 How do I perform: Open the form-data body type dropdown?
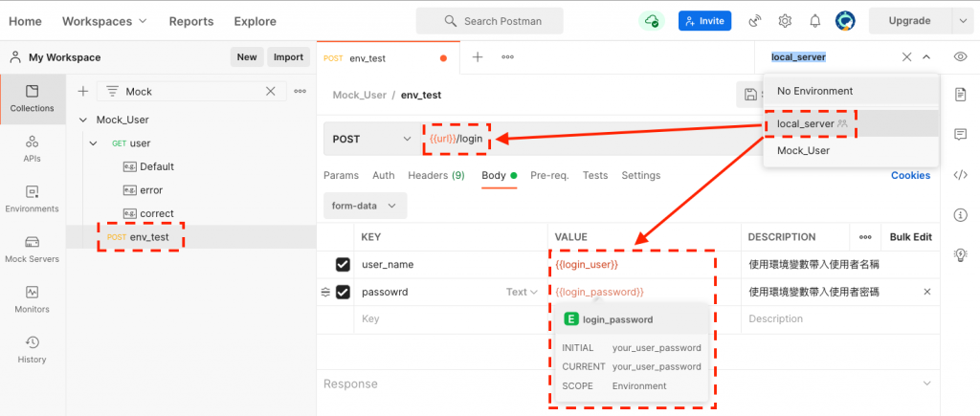(x=365, y=206)
